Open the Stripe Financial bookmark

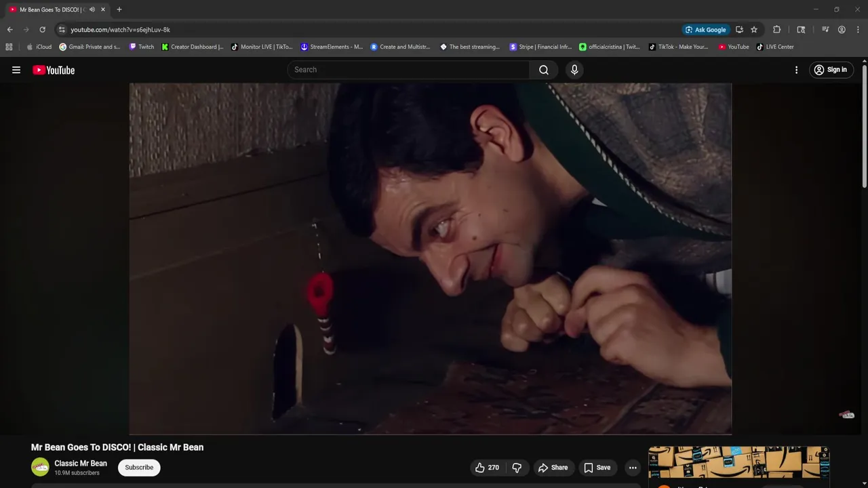[x=540, y=47]
